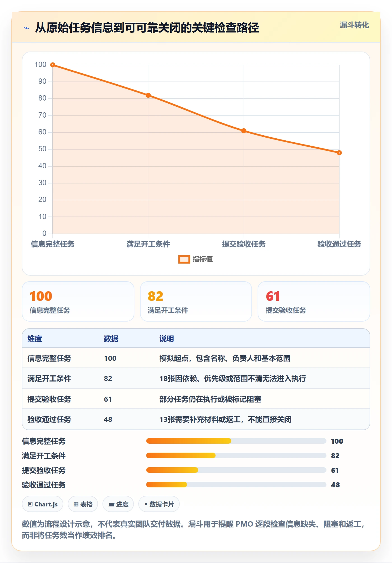The image size is (392, 563).
Task: Click the 提交验收任务 progress bar
Action: 236,470
